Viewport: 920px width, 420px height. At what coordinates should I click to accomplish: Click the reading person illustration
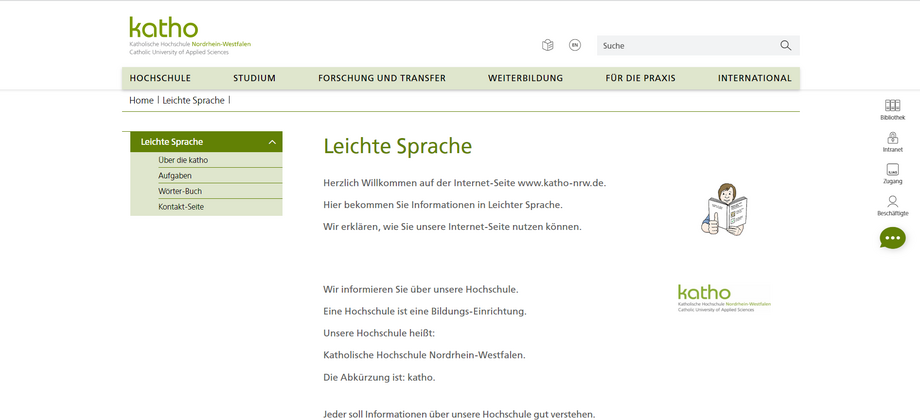pyautogui.click(x=724, y=209)
